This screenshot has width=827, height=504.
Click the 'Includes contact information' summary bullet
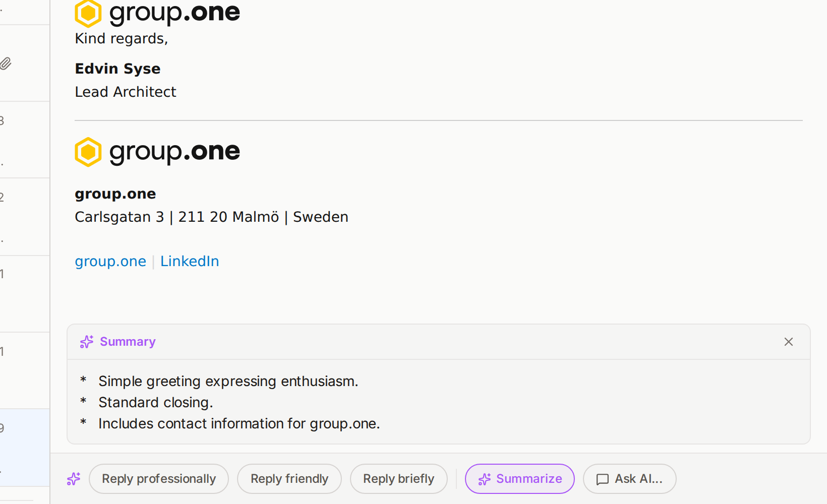pyautogui.click(x=239, y=423)
